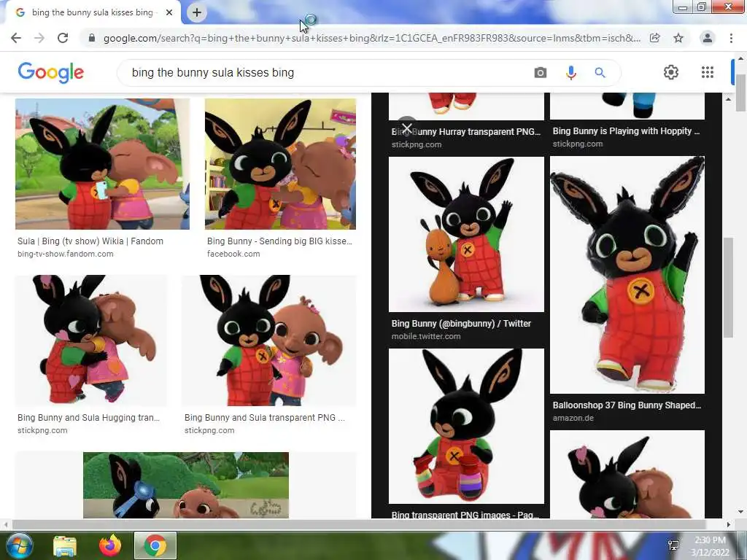Click facebook.com source link
Viewport: 747px width, 560px height.
[x=233, y=254]
